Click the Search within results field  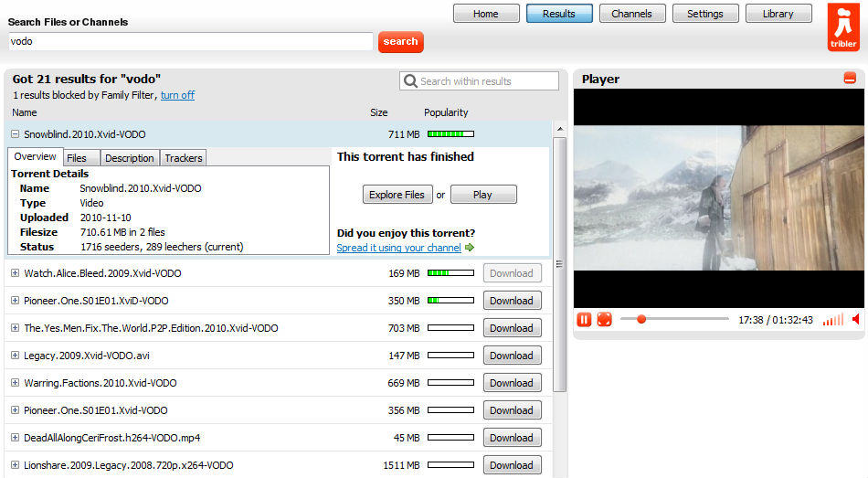click(x=479, y=80)
